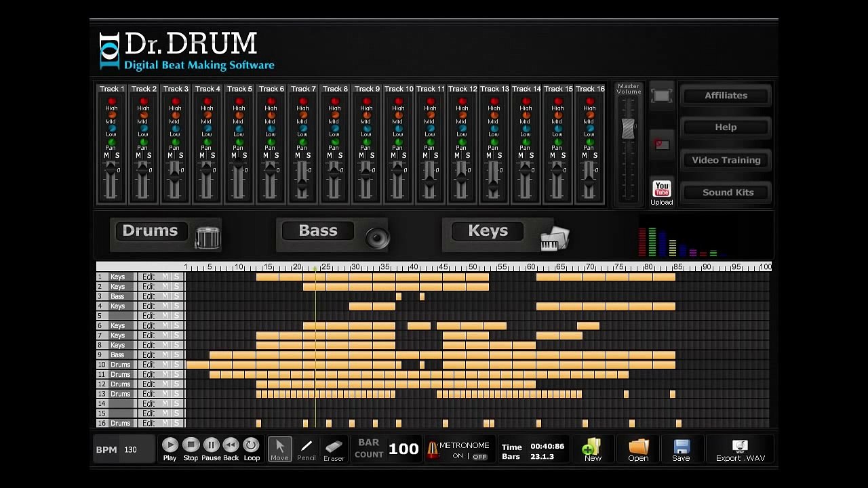Open the Bass editor with the speaker icon

tap(377, 238)
